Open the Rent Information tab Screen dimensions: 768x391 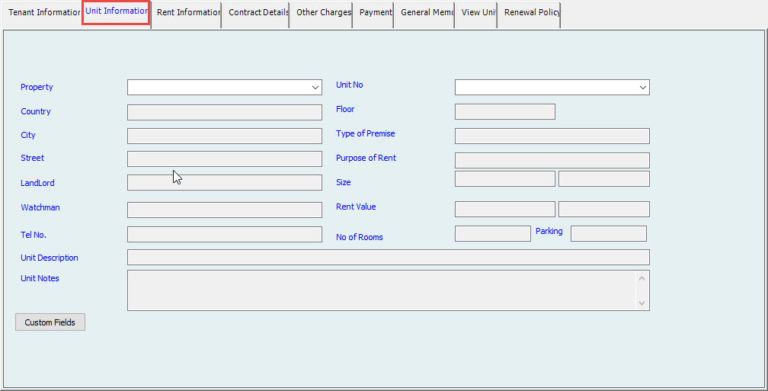[188, 13]
